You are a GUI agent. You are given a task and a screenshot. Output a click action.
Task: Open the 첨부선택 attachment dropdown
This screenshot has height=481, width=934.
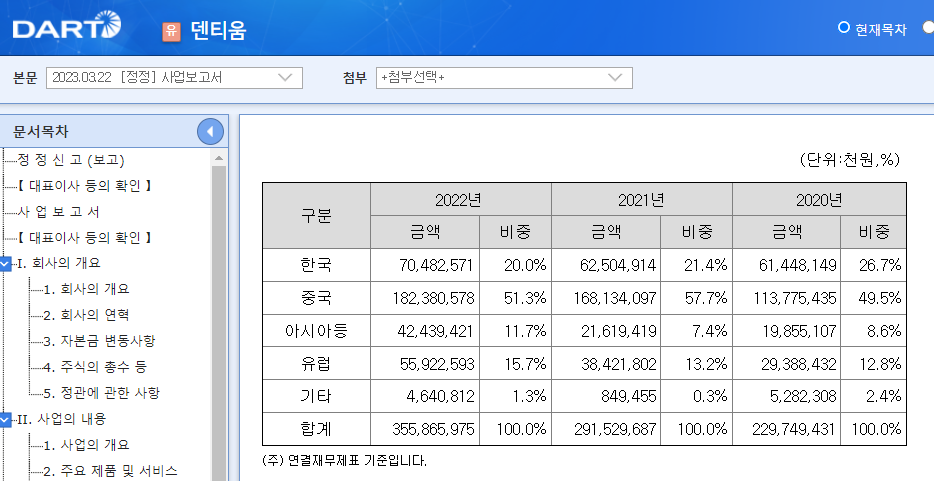[504, 78]
